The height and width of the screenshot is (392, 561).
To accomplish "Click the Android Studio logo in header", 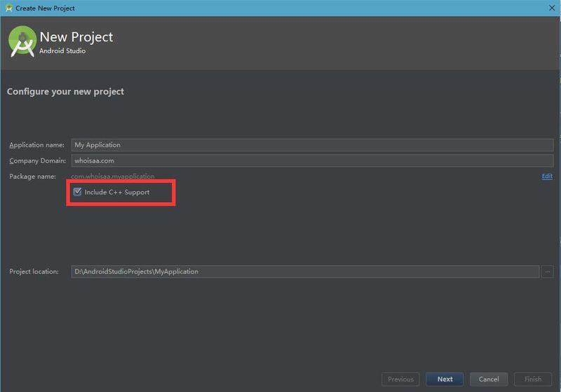I will tap(22, 42).
